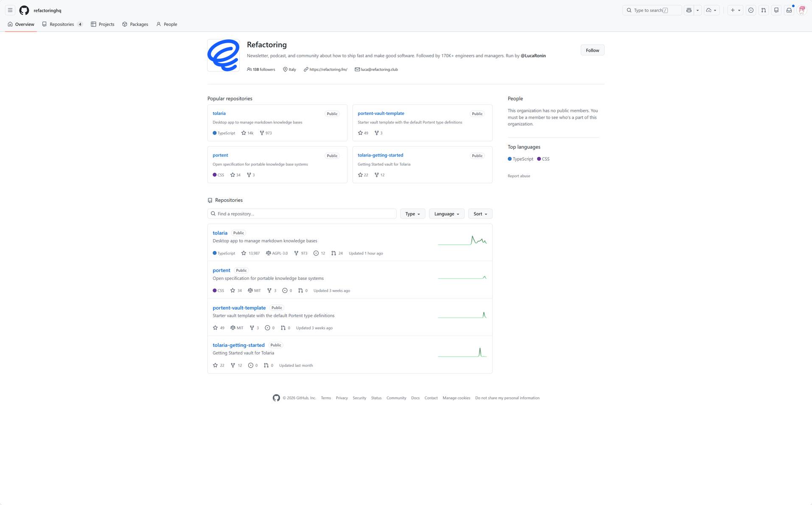Click 34 stars icon on portent card
The height and width of the screenshot is (505, 812).
coord(235,175)
